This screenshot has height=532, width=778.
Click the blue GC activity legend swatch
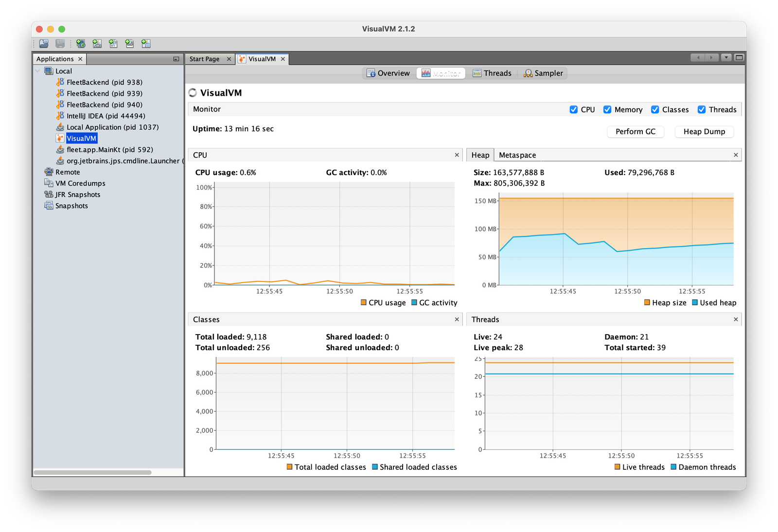414,302
